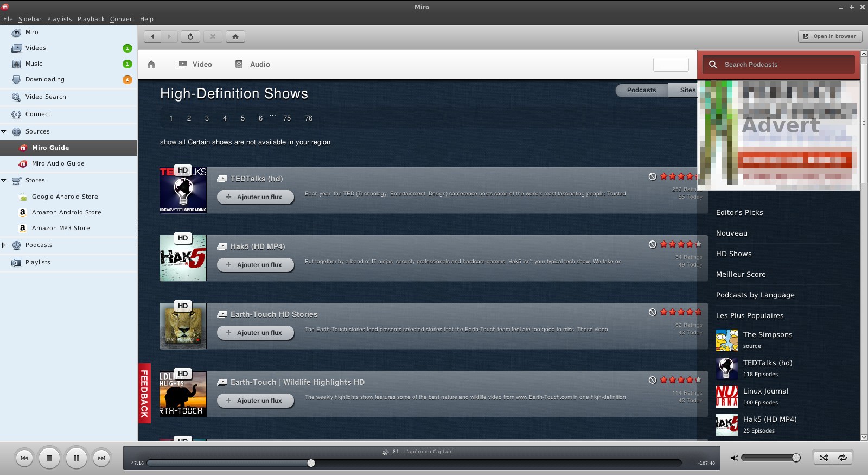This screenshot has width=868, height=475.
Task: Click Open in browser button
Action: [x=829, y=36]
